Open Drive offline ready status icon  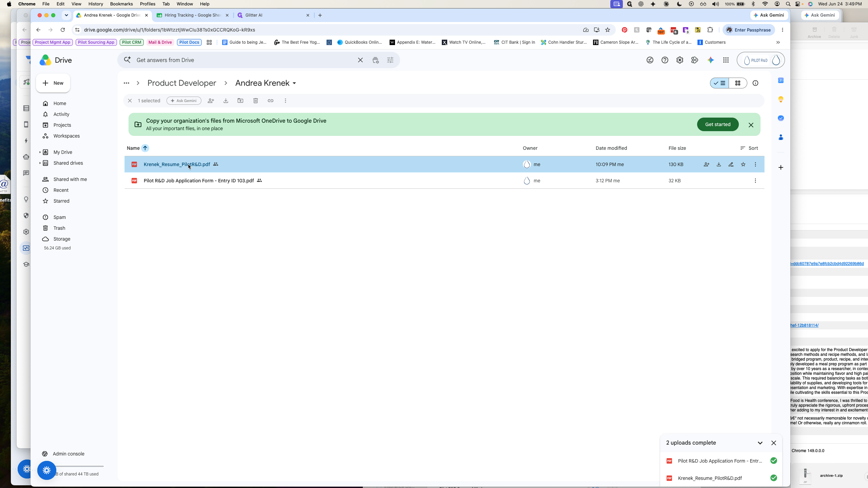pos(650,60)
